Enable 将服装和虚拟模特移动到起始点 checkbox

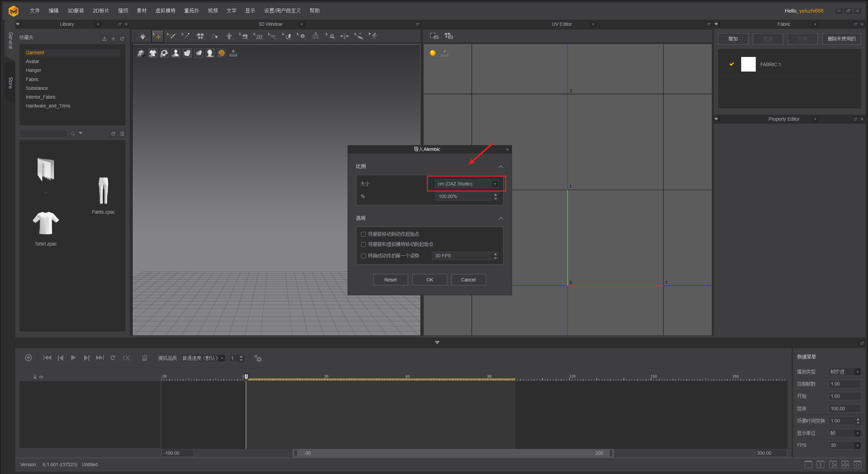[363, 244]
